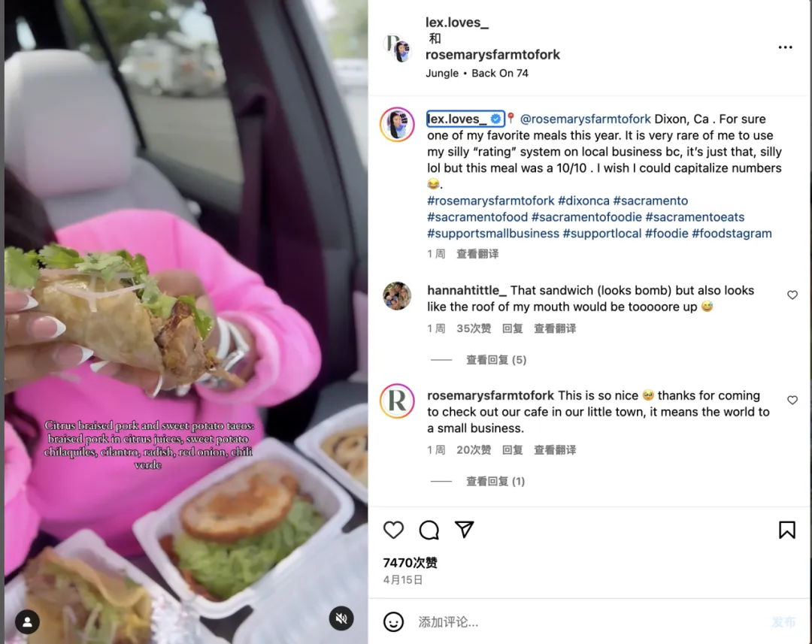Open the #sacramentofoodie hashtag
Image resolution: width=812 pixels, height=644 pixels.
(586, 217)
